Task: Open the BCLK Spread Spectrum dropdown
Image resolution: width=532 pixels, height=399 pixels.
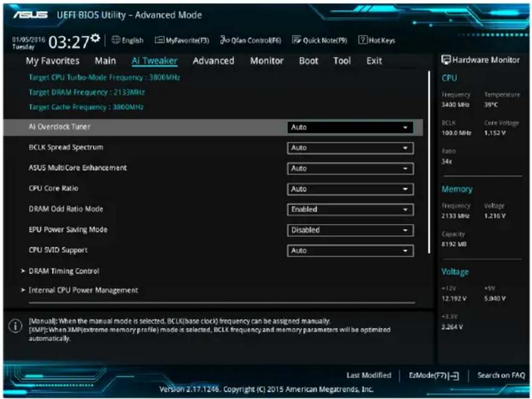Action: [x=350, y=148]
